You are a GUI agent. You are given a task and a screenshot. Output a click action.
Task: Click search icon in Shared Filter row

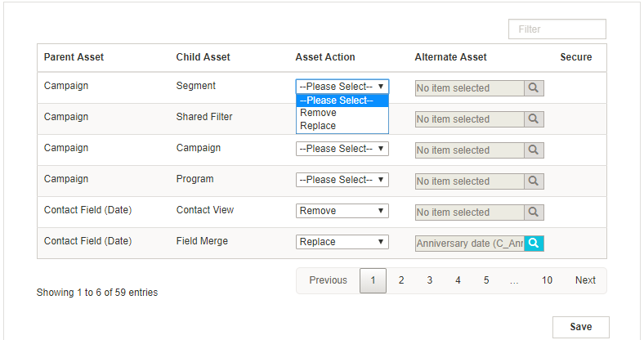[534, 119]
